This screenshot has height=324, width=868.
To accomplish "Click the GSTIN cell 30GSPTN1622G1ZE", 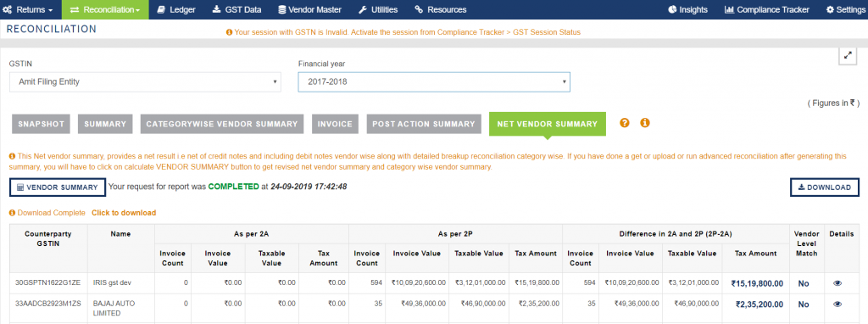I will 48,283.
